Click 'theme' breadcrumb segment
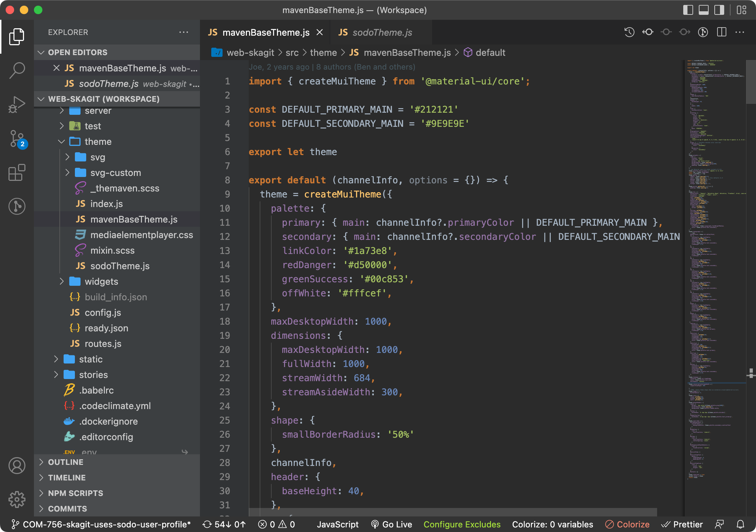756x532 pixels. [x=323, y=53]
